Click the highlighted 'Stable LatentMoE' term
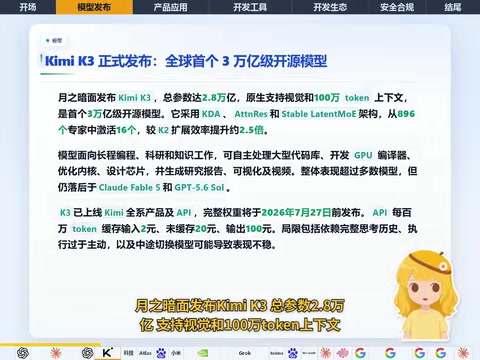The image size is (480, 360). click(319, 114)
